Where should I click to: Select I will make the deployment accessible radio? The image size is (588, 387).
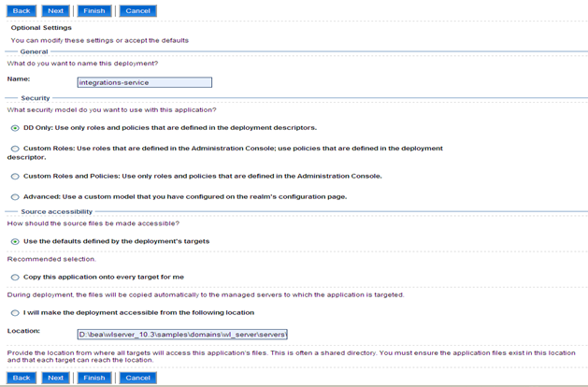pos(15,313)
